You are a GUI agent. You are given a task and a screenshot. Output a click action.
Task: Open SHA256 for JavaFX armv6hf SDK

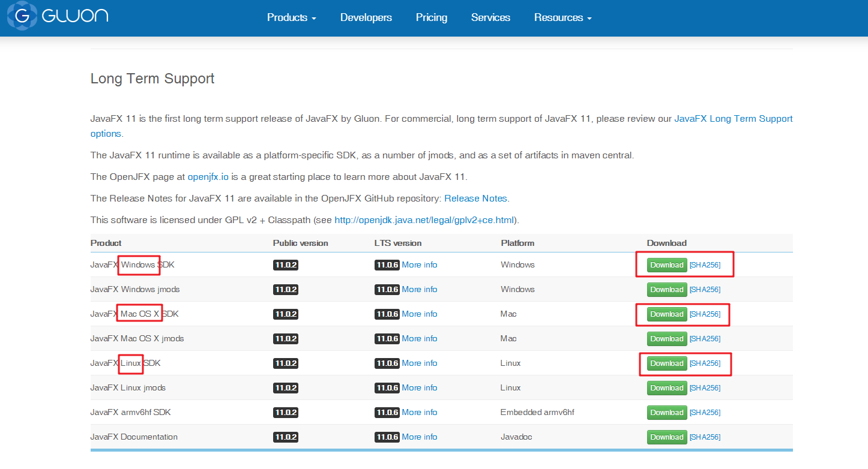[705, 413]
